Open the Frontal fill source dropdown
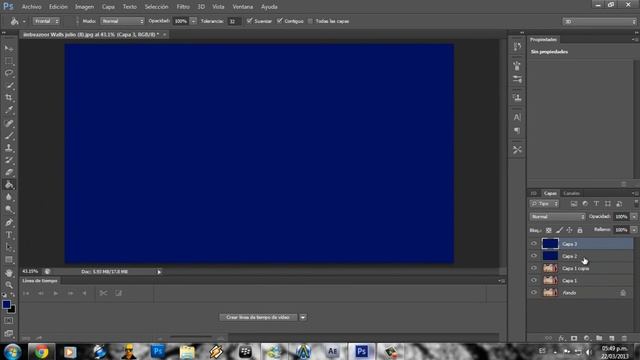 (x=46, y=21)
